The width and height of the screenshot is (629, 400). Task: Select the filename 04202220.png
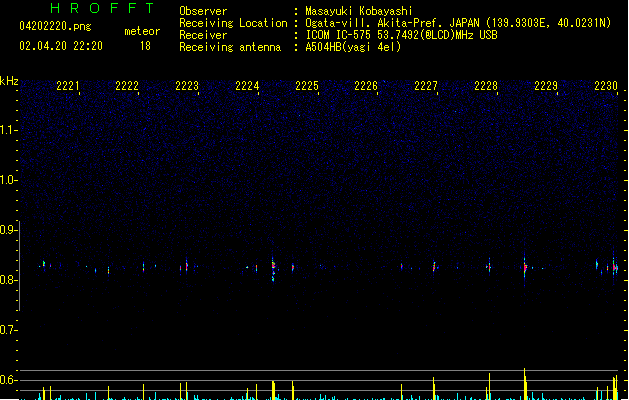pyautogui.click(x=55, y=26)
